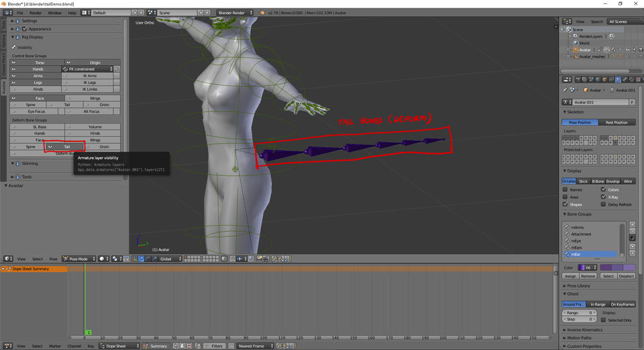Click the Rest Position button

point(616,122)
